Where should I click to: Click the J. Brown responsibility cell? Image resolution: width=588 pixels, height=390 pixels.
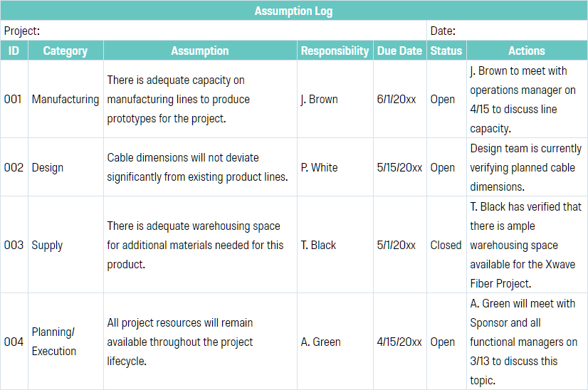(x=335, y=100)
